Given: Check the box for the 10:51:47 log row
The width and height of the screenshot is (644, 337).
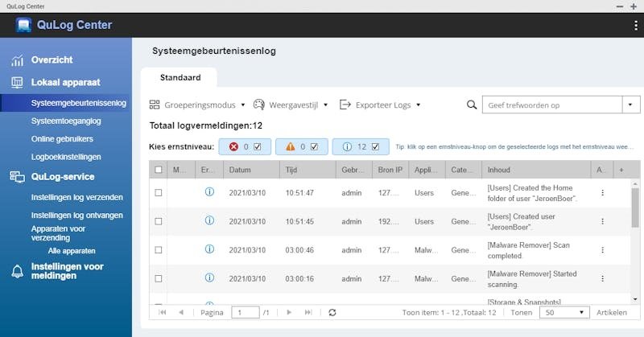Looking at the screenshot, I should tap(159, 192).
